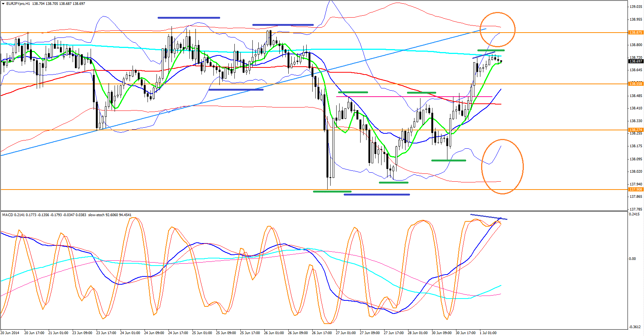Image resolution: width=644 pixels, height=336 pixels.
Task: Click the 138.955 price scale label
Action: coord(636,19)
